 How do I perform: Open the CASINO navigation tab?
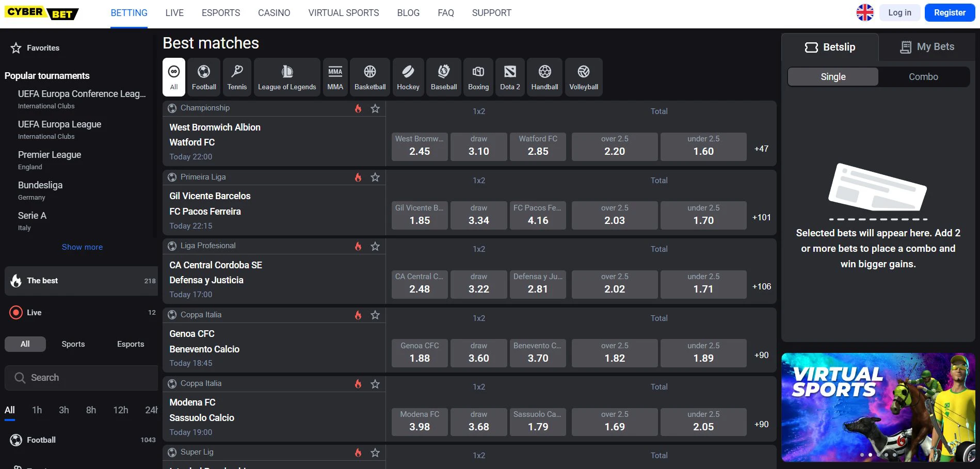tap(274, 13)
